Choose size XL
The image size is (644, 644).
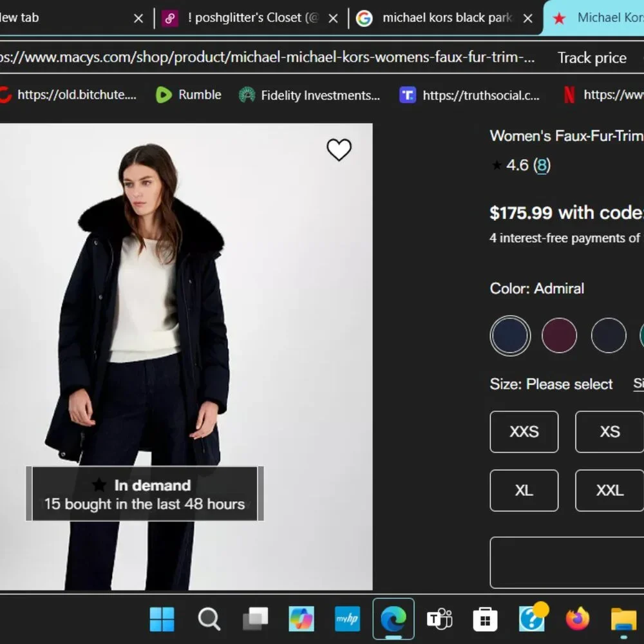524,490
